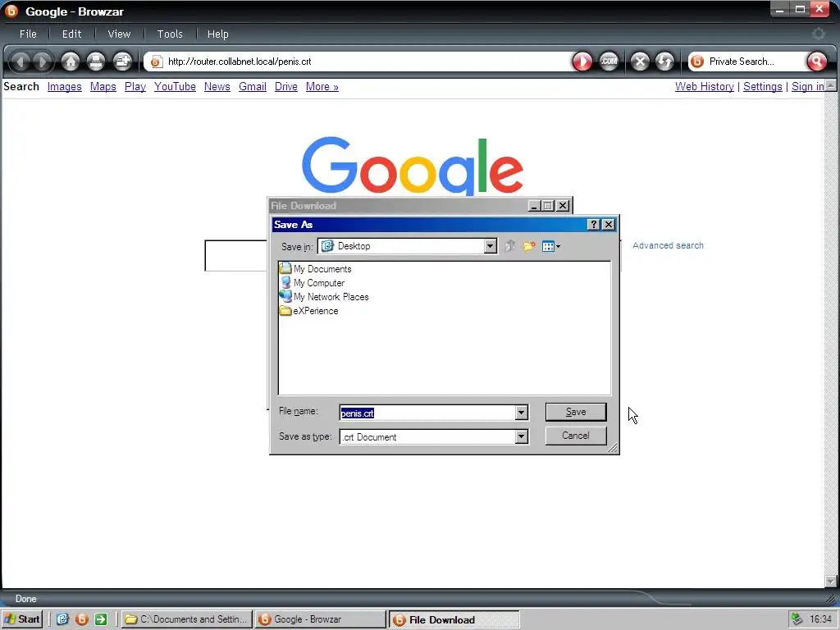The width and height of the screenshot is (840, 630).
Task: Click the Refresh page icon
Action: pyautogui.click(x=664, y=62)
